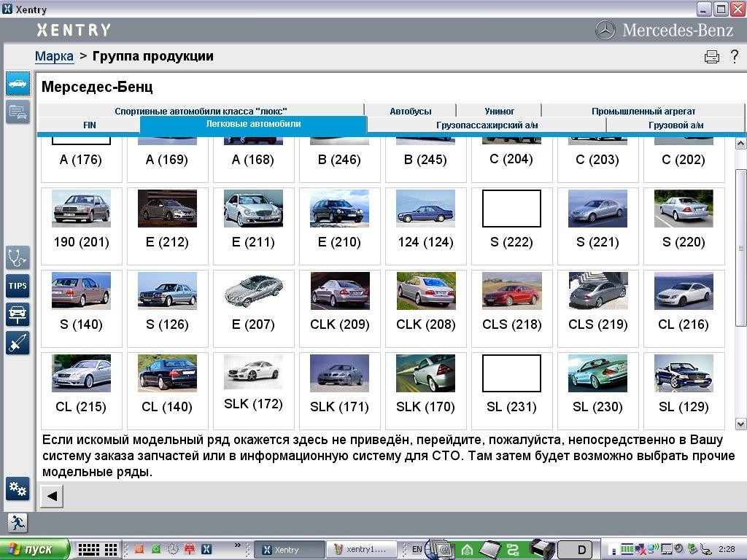
Task: Click the B (245) label
Action: 425,160
